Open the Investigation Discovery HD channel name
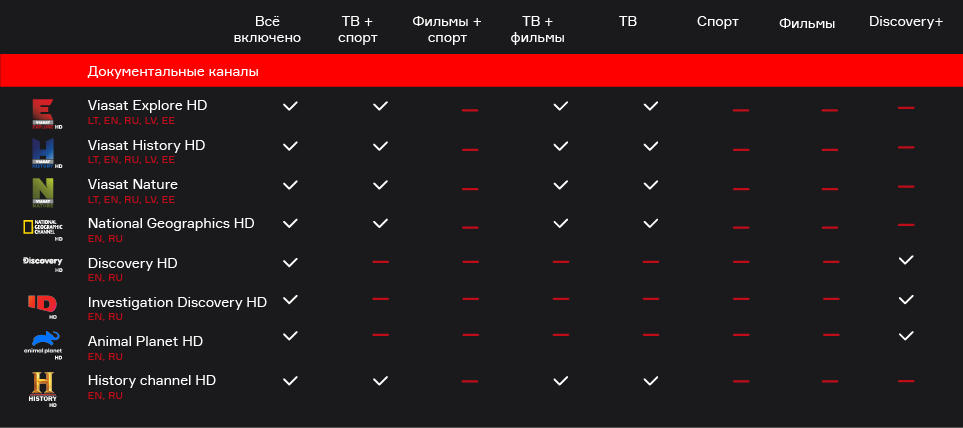 pyautogui.click(x=177, y=302)
